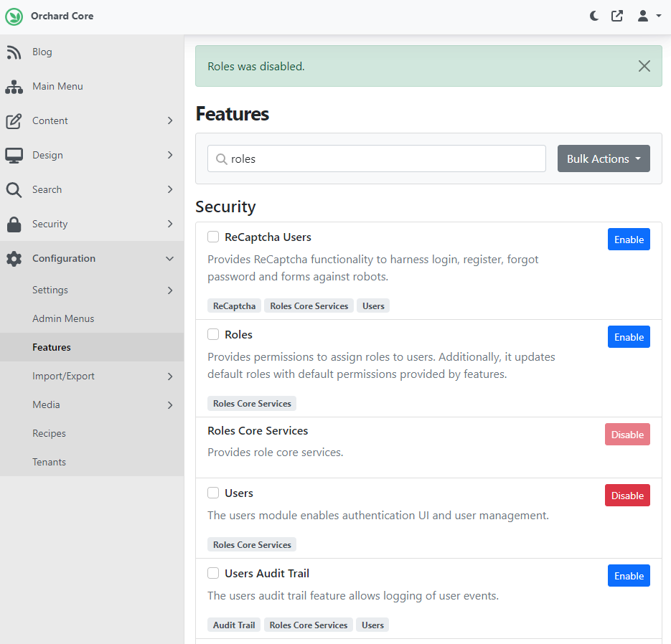Click the ReCaptcha dependency tag
Screen dimensions: 671x644
click(234, 306)
